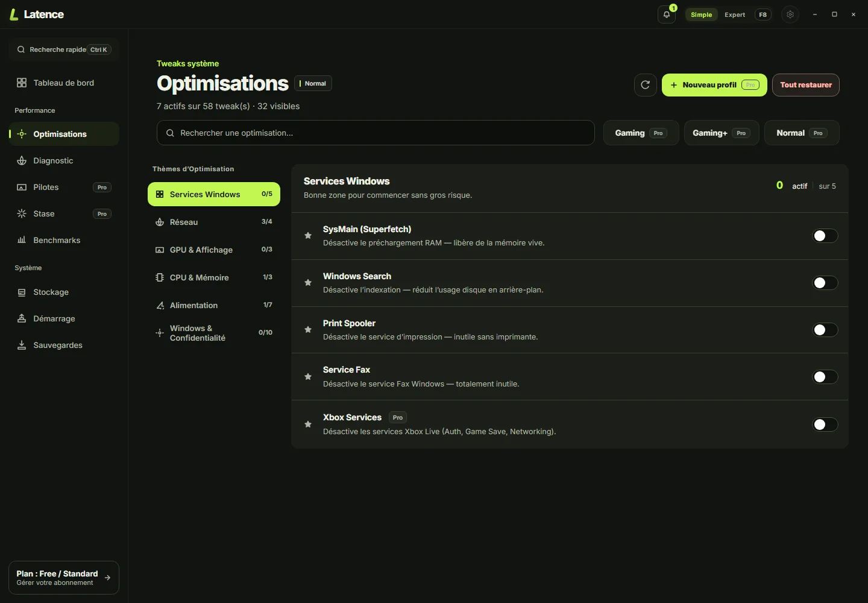The image size is (868, 603).
Task: Click the magnifier icon in the optimisation search field
Action: coord(170,133)
